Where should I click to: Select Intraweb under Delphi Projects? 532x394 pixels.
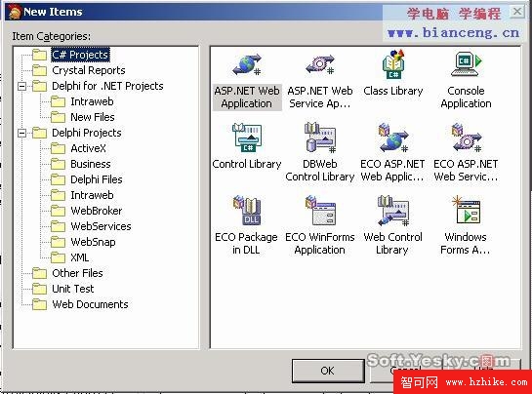coord(92,195)
